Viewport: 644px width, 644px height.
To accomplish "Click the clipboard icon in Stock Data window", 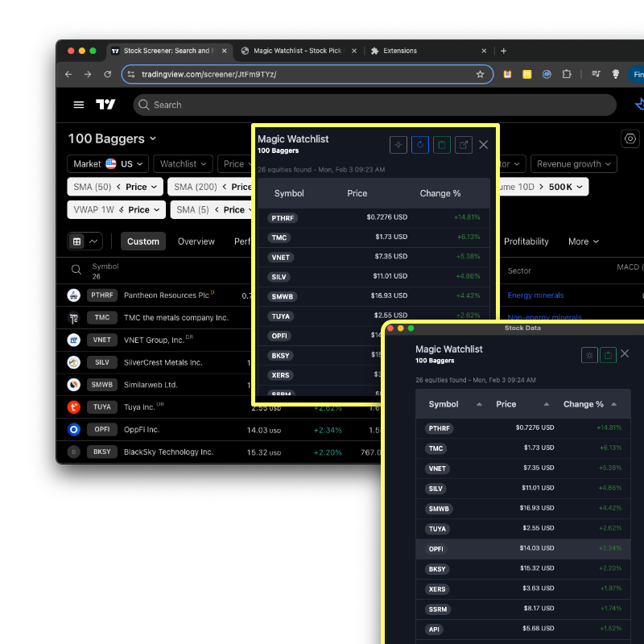I will [608, 355].
